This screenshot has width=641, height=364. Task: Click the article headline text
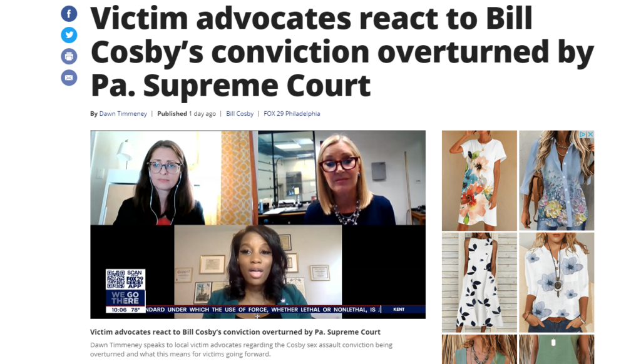[342, 51]
